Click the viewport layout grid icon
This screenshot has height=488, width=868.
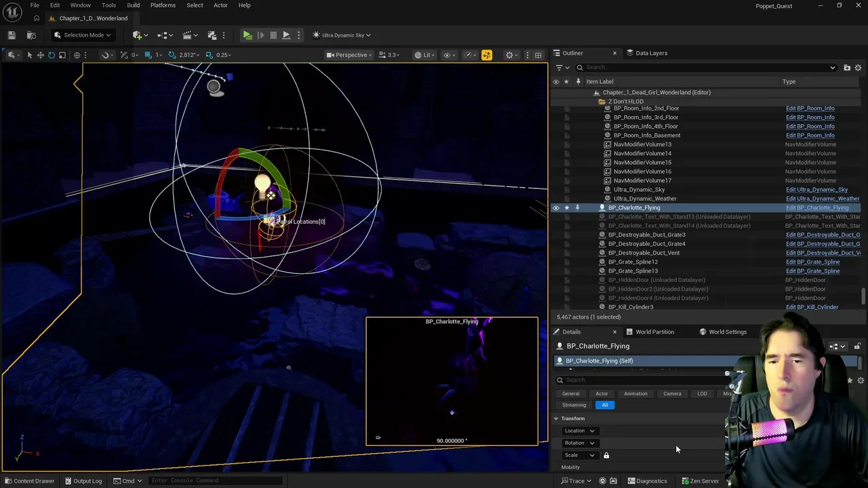pos(538,55)
